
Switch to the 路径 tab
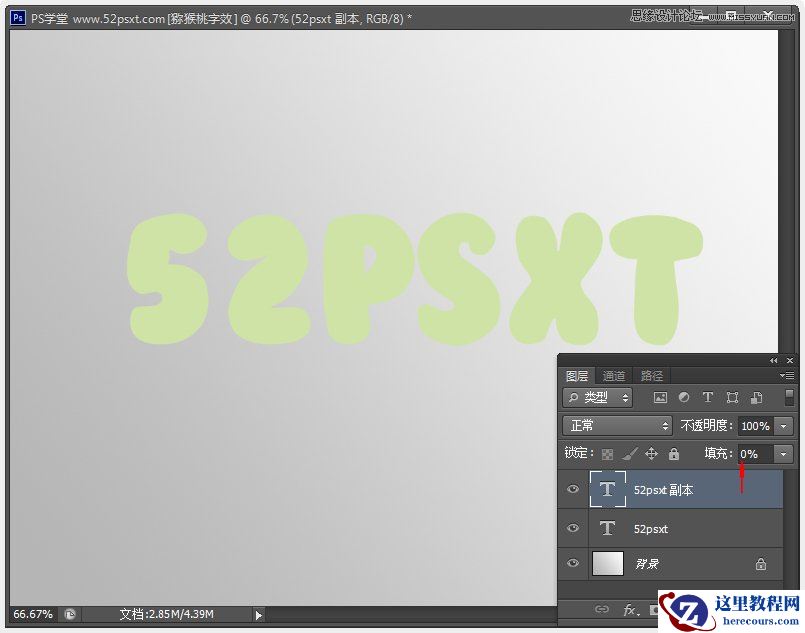click(x=652, y=376)
